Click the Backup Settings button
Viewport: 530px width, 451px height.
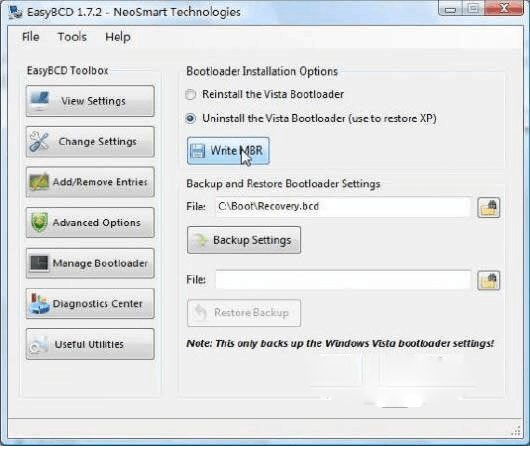point(244,240)
